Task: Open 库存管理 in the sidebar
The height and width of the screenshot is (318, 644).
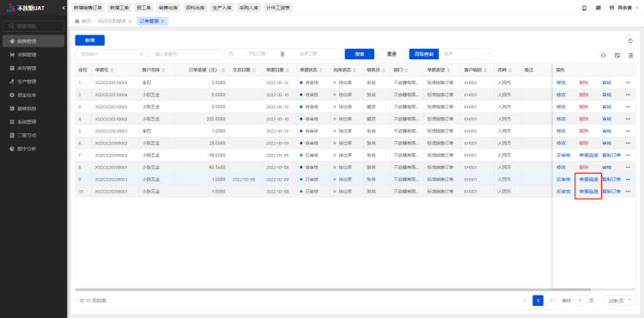Action: coord(33,68)
